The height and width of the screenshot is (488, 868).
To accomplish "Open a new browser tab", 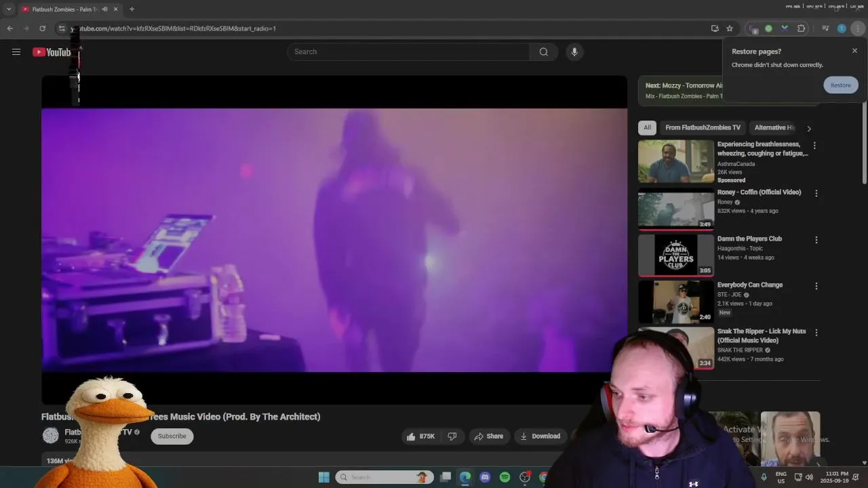I will [132, 9].
